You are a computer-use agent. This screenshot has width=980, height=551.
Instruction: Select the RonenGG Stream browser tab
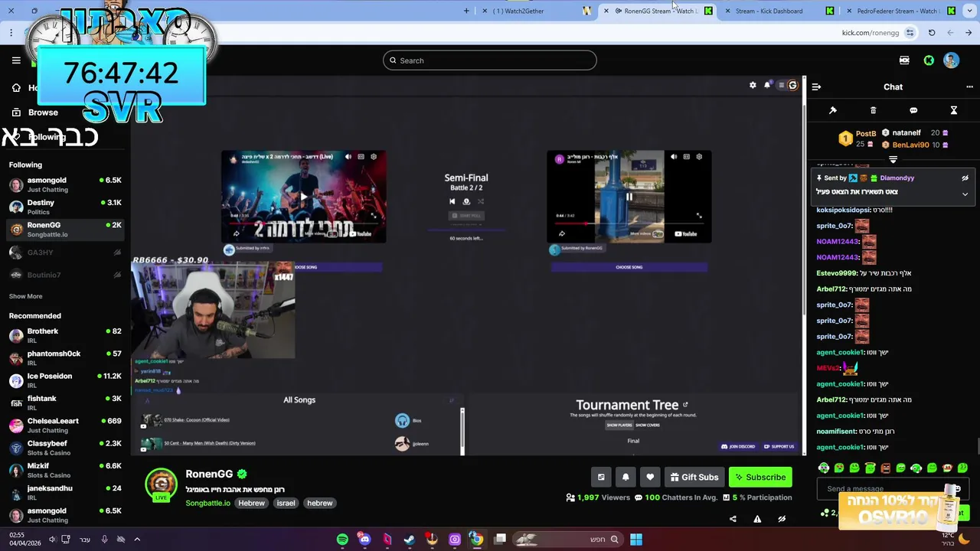point(660,11)
